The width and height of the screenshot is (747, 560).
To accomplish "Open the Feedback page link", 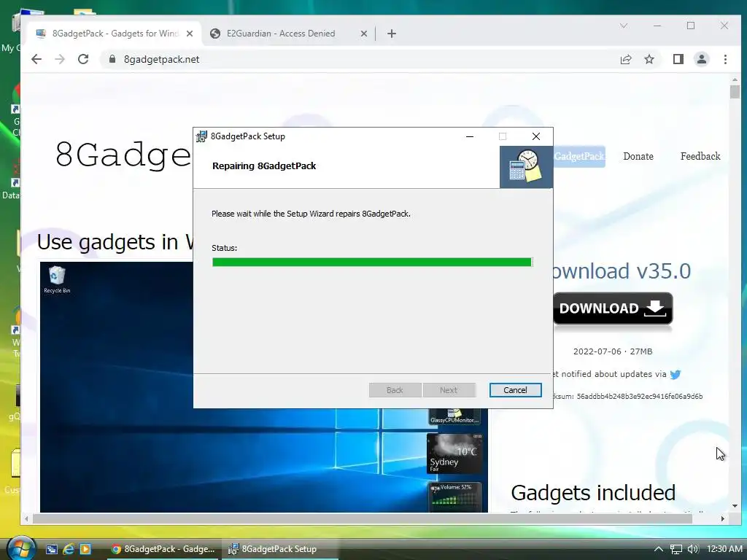I will point(700,156).
